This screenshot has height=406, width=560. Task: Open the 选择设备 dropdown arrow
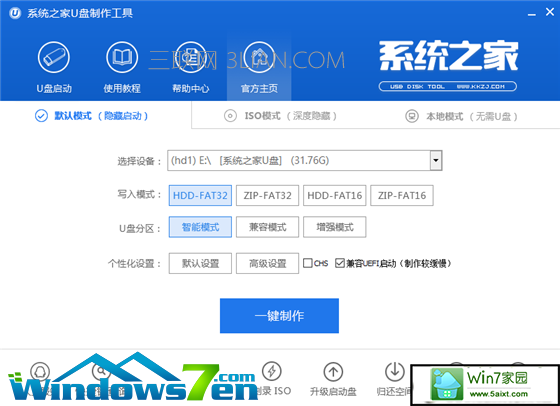click(x=436, y=160)
